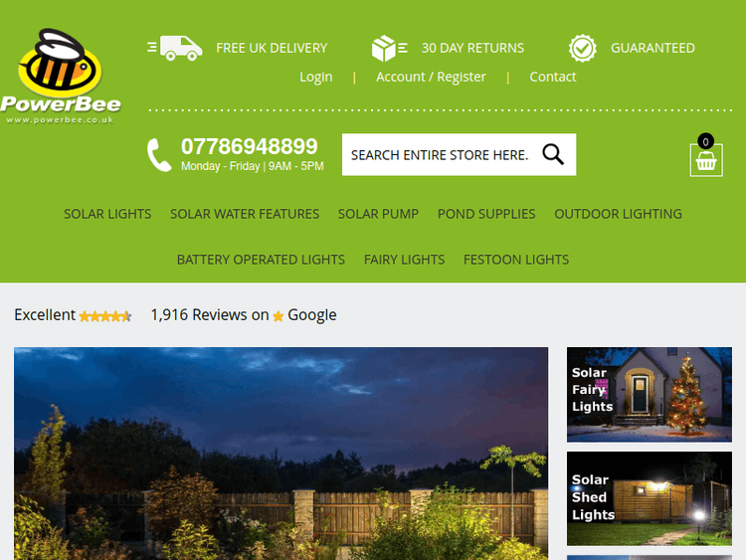Open the Solar Shed Lights thumbnail

[x=650, y=498]
